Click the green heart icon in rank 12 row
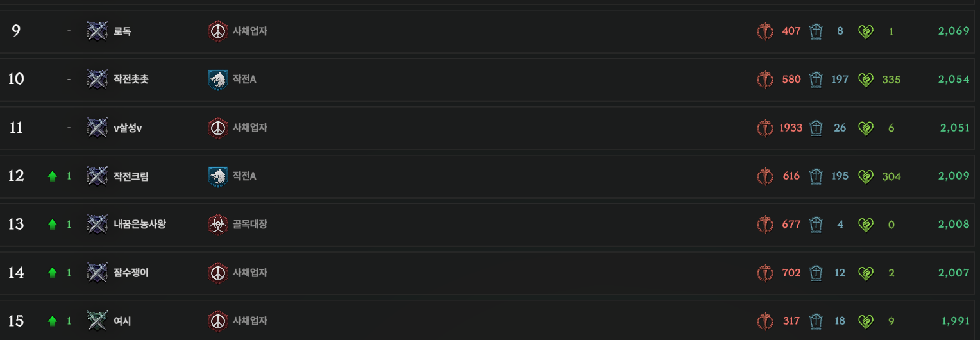 [x=866, y=176]
